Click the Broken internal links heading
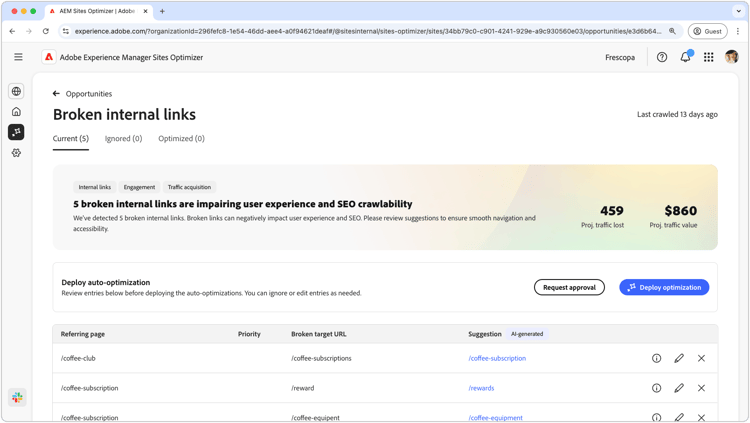750x423 pixels. (124, 115)
